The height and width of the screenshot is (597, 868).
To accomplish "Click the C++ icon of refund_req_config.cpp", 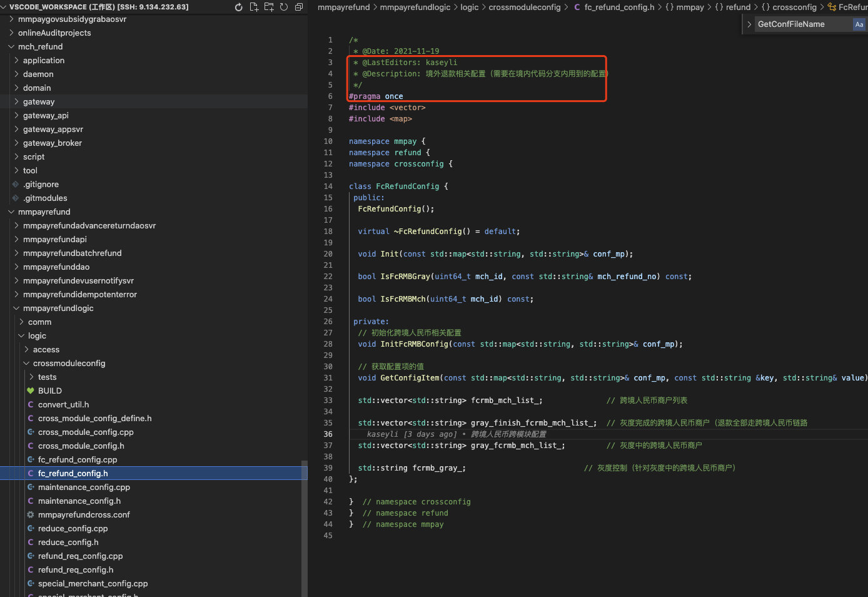I will (x=31, y=556).
